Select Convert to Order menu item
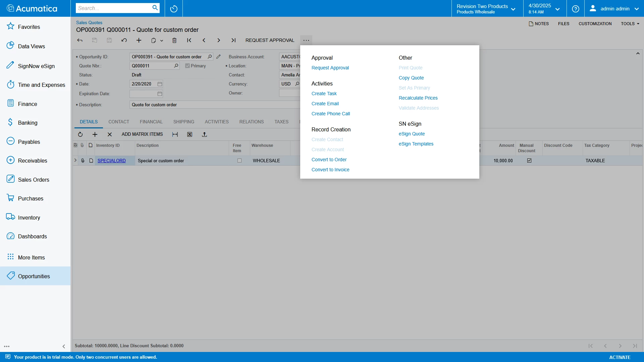This screenshot has width=644, height=362. 329,160
